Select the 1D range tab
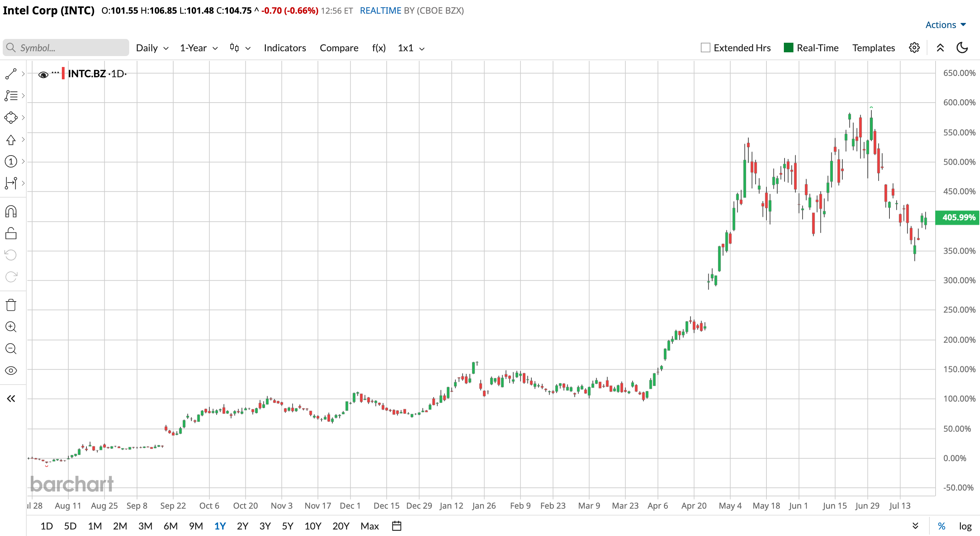Image resolution: width=980 pixels, height=536 pixels. pyautogui.click(x=46, y=526)
